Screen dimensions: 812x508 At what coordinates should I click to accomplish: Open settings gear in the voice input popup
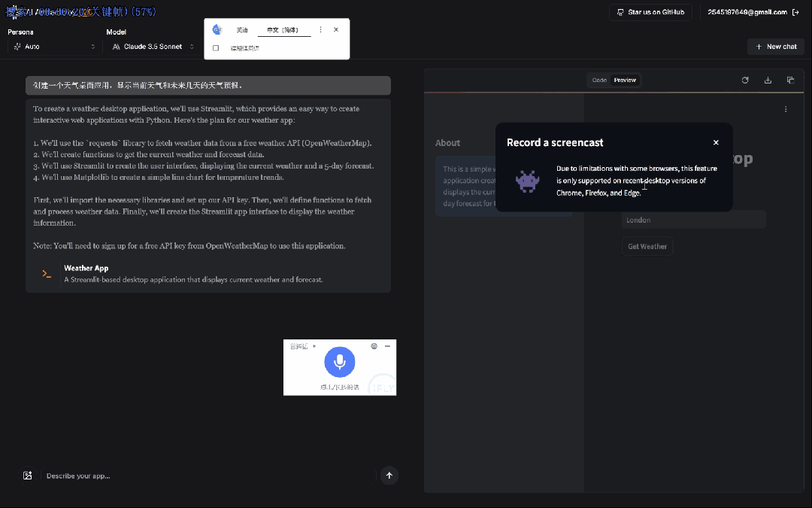point(374,346)
